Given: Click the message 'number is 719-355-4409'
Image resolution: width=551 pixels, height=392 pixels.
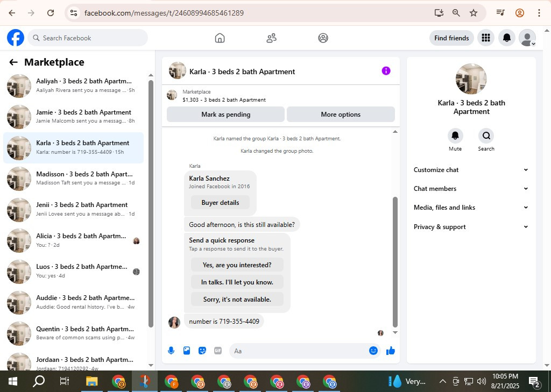Looking at the screenshot, I should 224,322.
